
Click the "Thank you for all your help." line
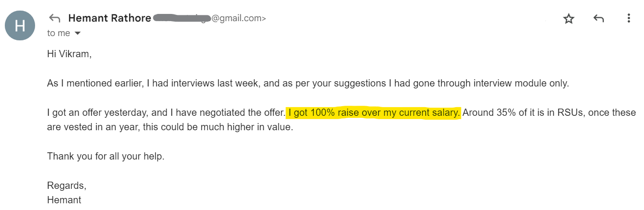(106, 156)
